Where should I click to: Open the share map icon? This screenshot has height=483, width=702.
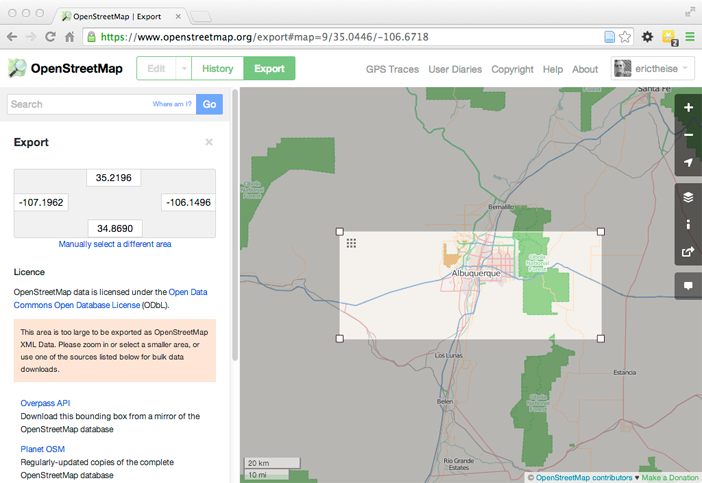688,252
